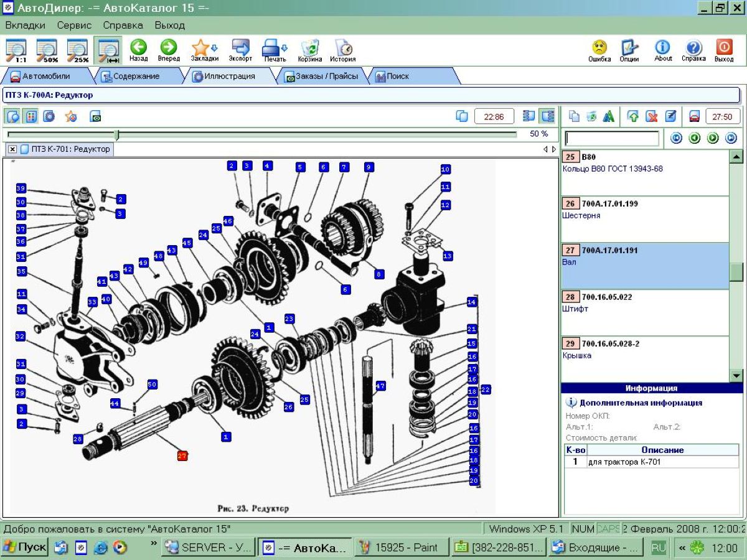The height and width of the screenshot is (560, 747).
Task: Toggle fit-to-width zoom button
Action: (108, 50)
